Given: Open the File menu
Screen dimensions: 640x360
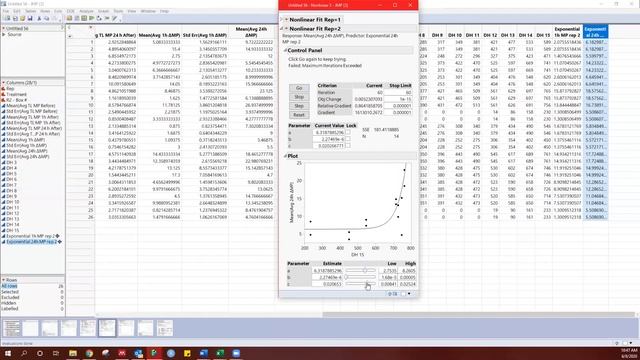Looking at the screenshot, I should tap(6, 11).
